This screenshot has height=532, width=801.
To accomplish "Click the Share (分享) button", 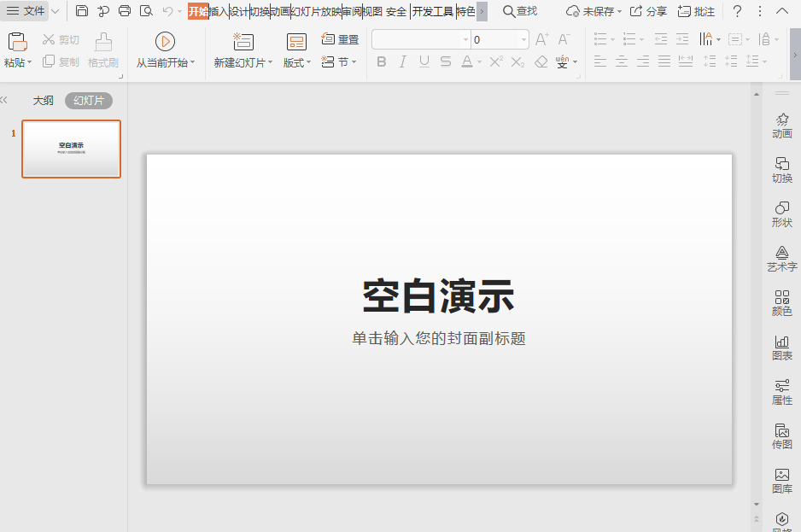I will tap(648, 11).
